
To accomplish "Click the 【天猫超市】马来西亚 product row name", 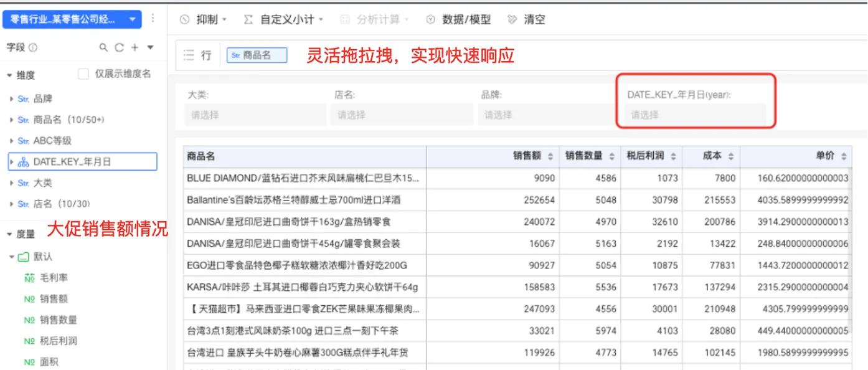I will (x=303, y=309).
